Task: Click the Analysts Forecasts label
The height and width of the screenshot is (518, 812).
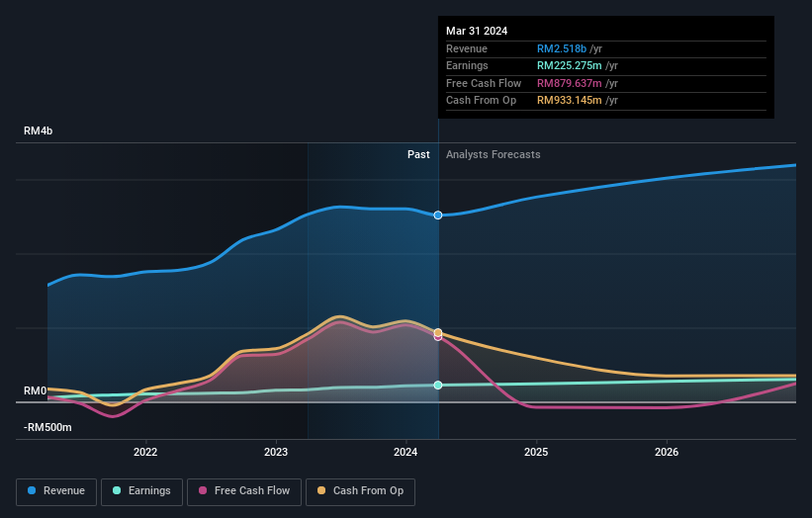Action: pos(493,154)
